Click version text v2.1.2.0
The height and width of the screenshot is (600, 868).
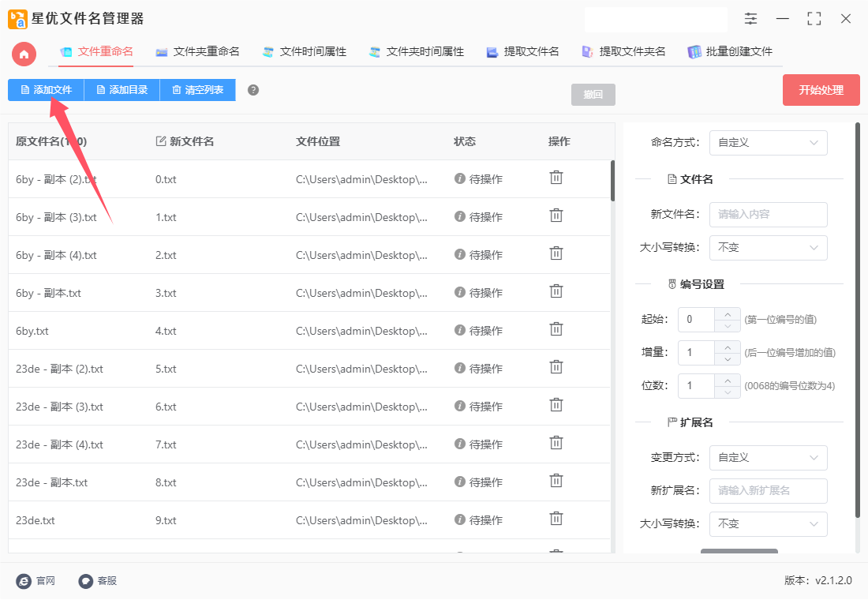[x=834, y=580]
